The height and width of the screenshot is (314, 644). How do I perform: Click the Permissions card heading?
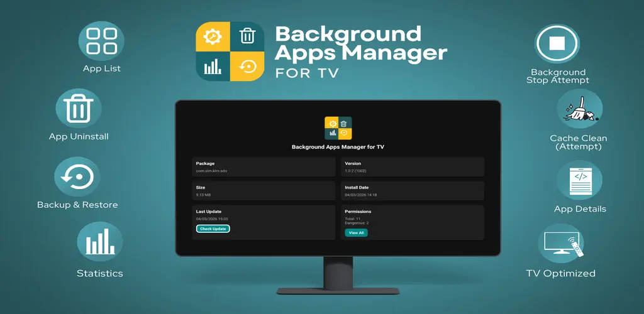[x=358, y=212]
